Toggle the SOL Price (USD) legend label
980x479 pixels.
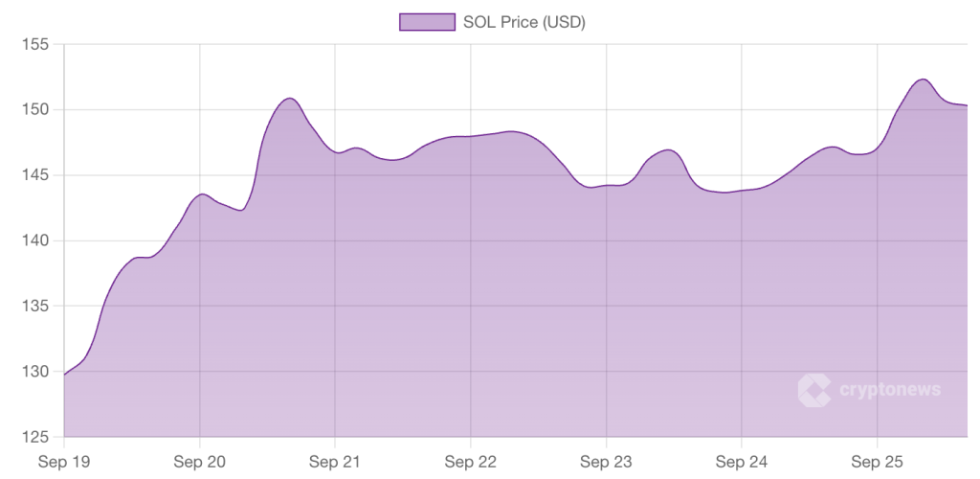click(x=523, y=21)
